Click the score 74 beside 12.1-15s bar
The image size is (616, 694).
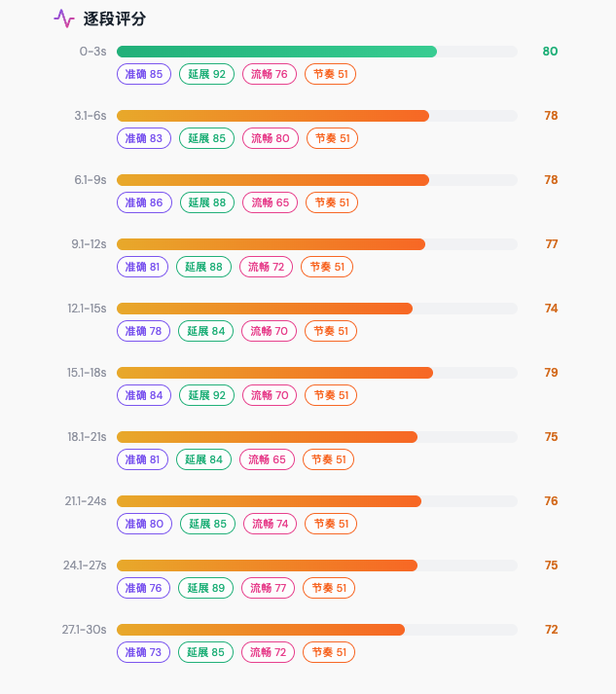[x=551, y=308]
